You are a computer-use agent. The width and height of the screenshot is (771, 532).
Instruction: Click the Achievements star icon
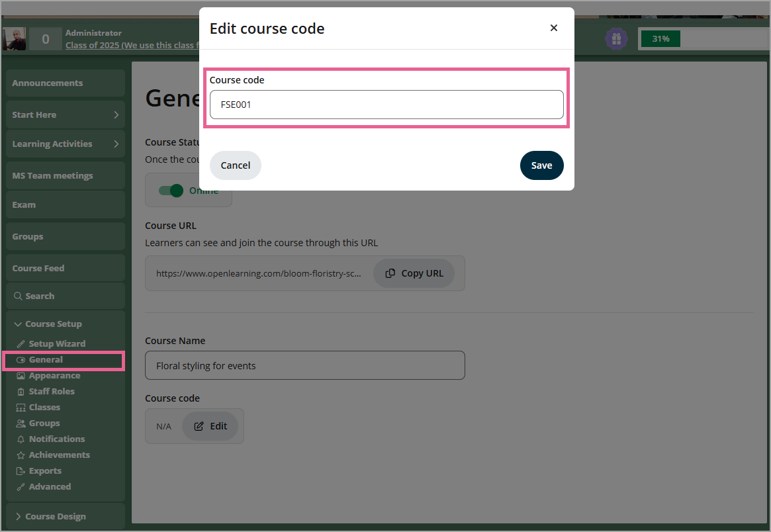tap(21, 455)
